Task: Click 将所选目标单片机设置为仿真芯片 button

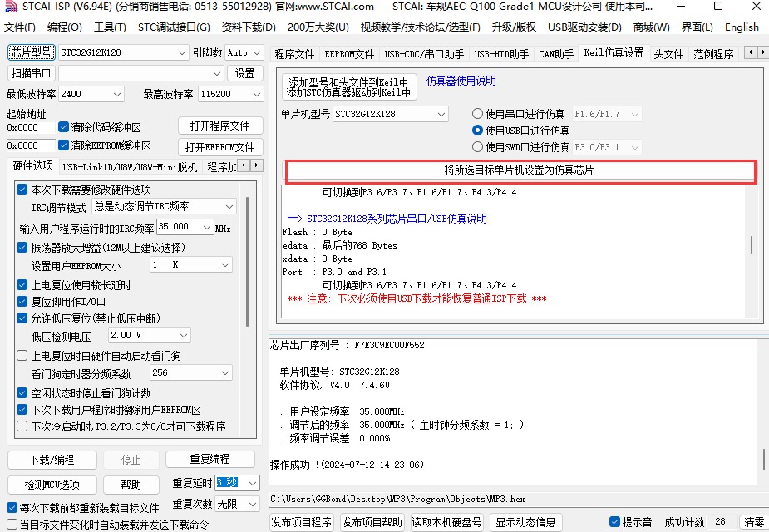Action: [519, 170]
